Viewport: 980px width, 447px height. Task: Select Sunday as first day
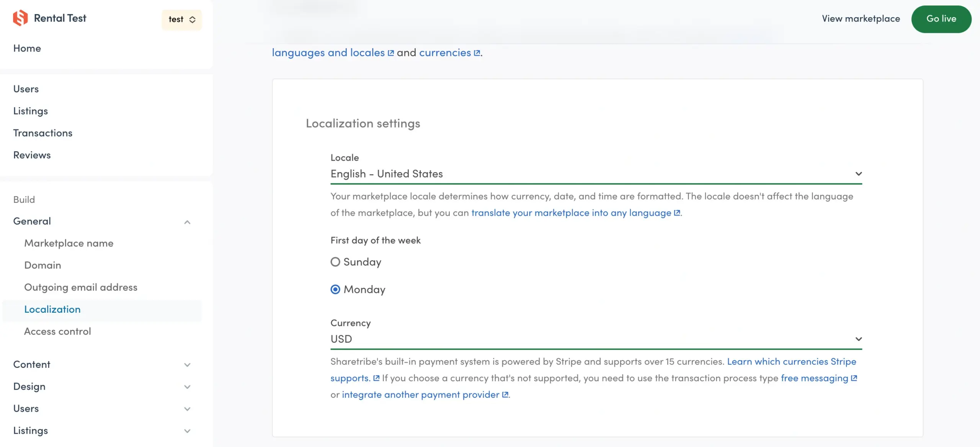pyautogui.click(x=335, y=262)
